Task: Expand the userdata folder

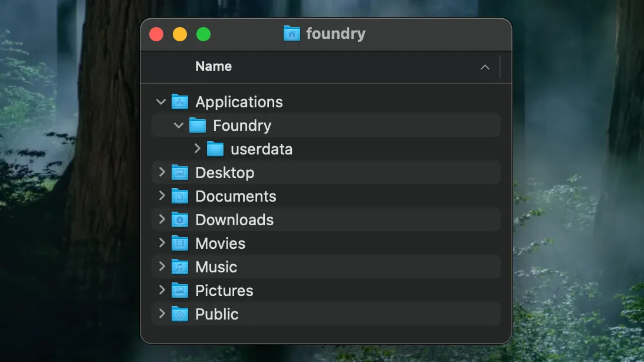Action: tap(198, 149)
